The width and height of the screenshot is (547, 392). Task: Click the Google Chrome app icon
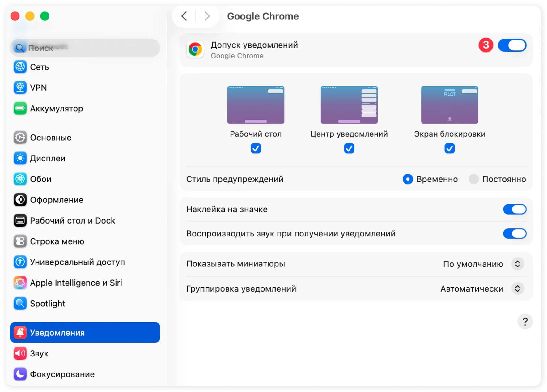point(195,49)
